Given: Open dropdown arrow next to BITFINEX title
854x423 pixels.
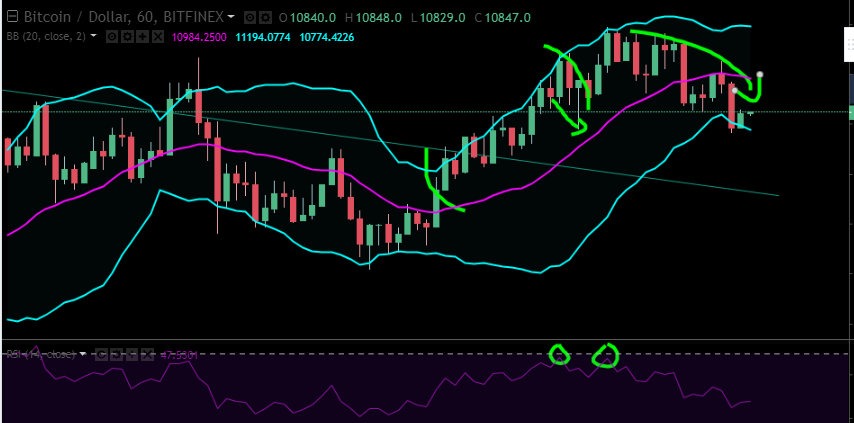Looking at the screenshot, I should 231,17.
